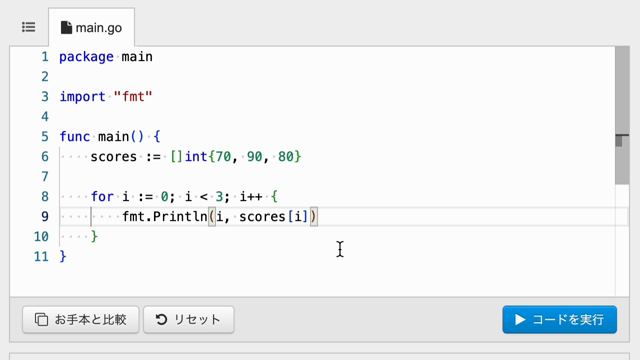Click line number 4 in gutter
This screenshot has width=640, height=360.
coord(45,117)
